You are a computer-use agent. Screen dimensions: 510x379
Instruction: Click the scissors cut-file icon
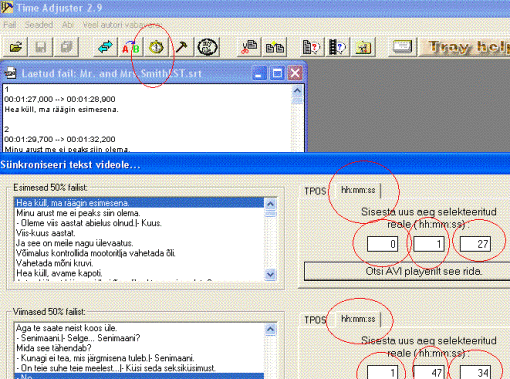tap(249, 47)
